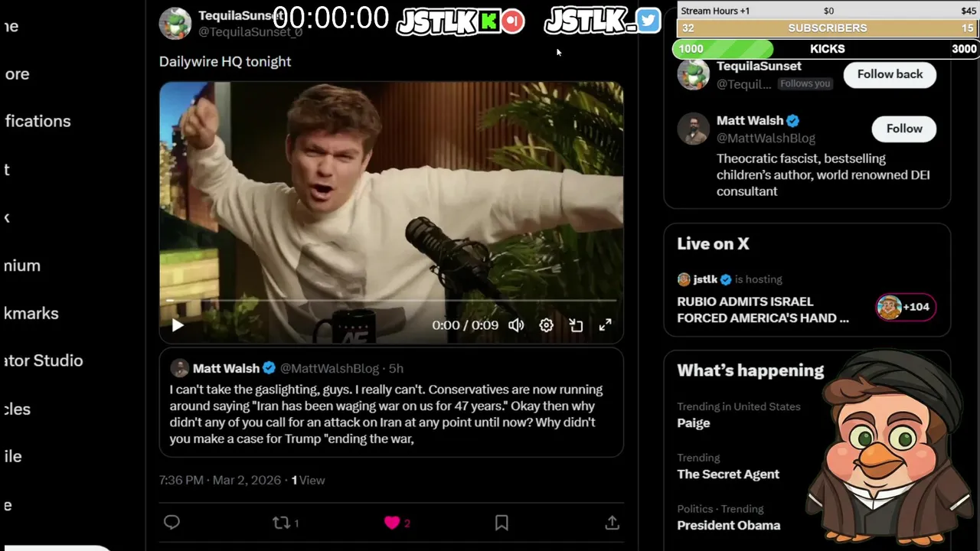Click the Follow back button for TequilaSunset
The image size is (980, 551).
click(x=890, y=74)
